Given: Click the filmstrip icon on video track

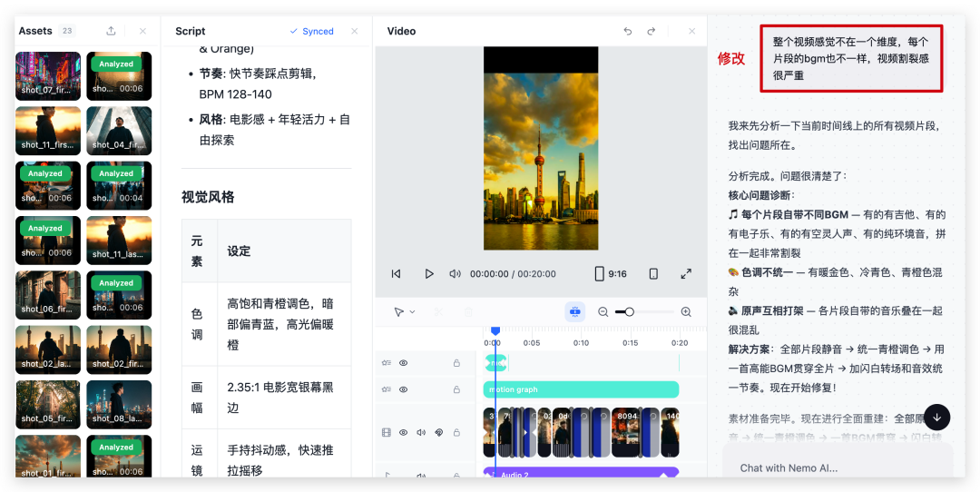Looking at the screenshot, I should click(387, 433).
